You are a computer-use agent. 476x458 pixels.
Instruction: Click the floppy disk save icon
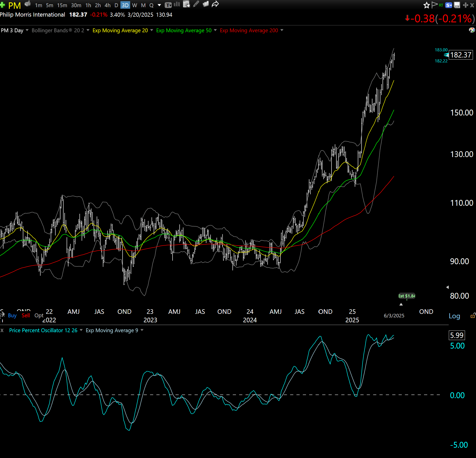tap(457, 5)
